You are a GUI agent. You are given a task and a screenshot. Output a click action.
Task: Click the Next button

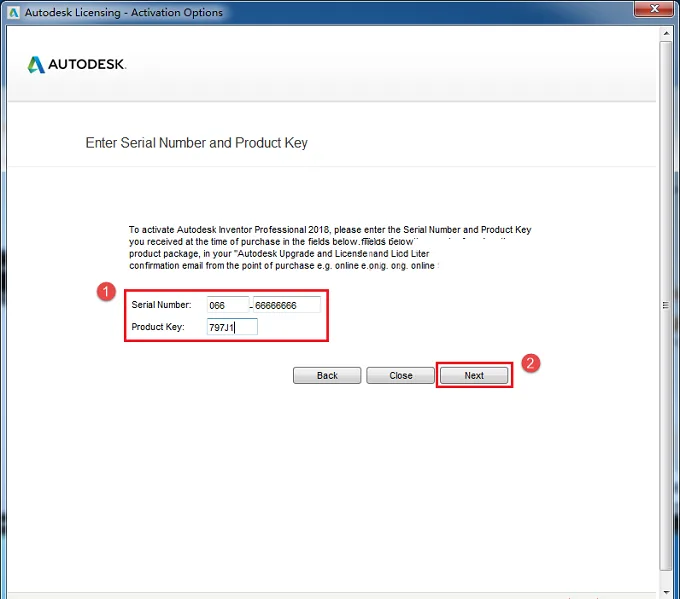474,376
